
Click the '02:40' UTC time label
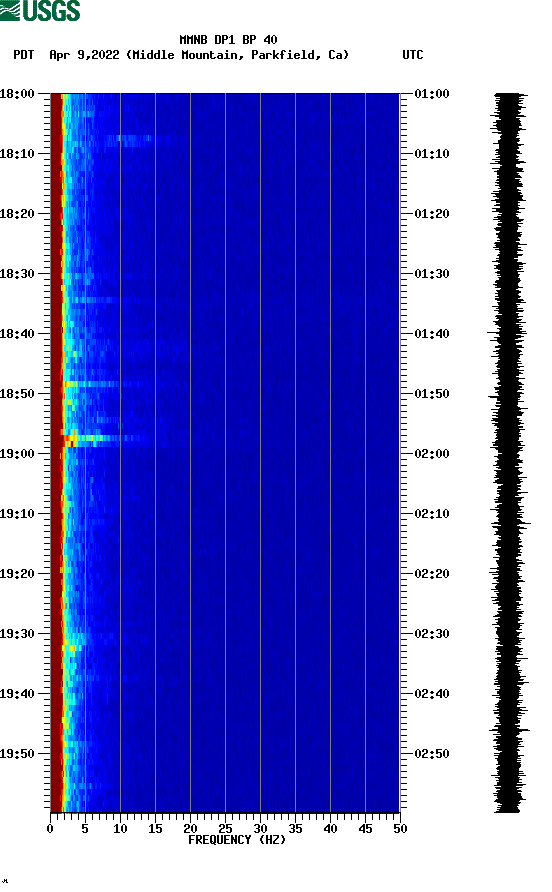[x=432, y=694]
